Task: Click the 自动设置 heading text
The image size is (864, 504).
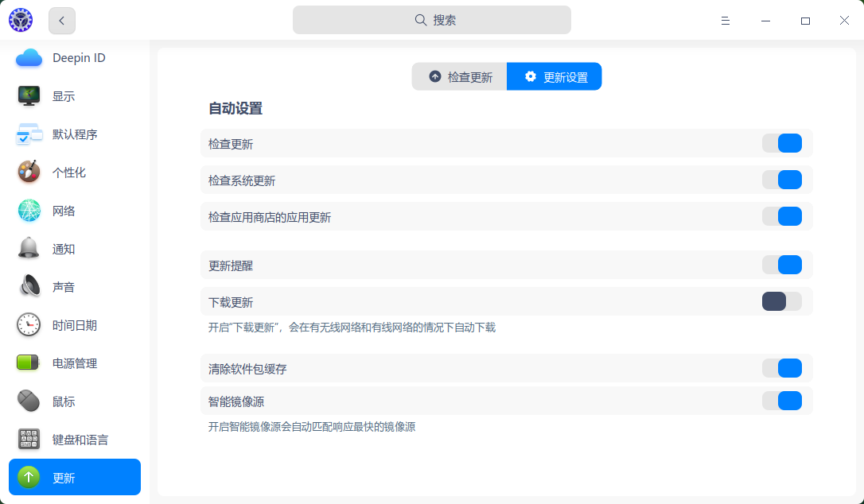Action: point(235,109)
